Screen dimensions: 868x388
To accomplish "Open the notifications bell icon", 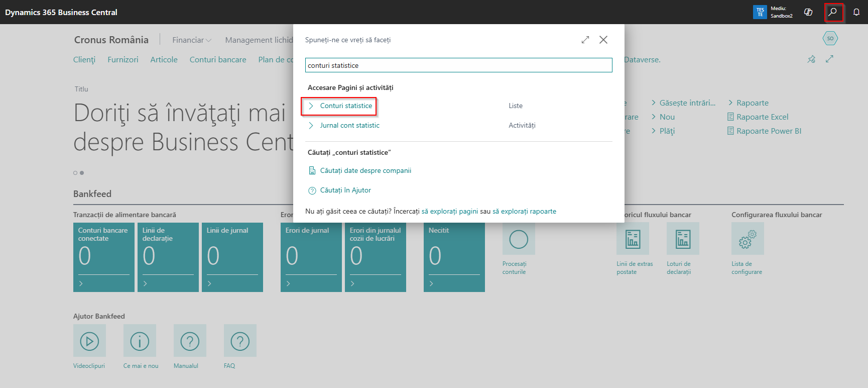I will pyautogui.click(x=856, y=12).
